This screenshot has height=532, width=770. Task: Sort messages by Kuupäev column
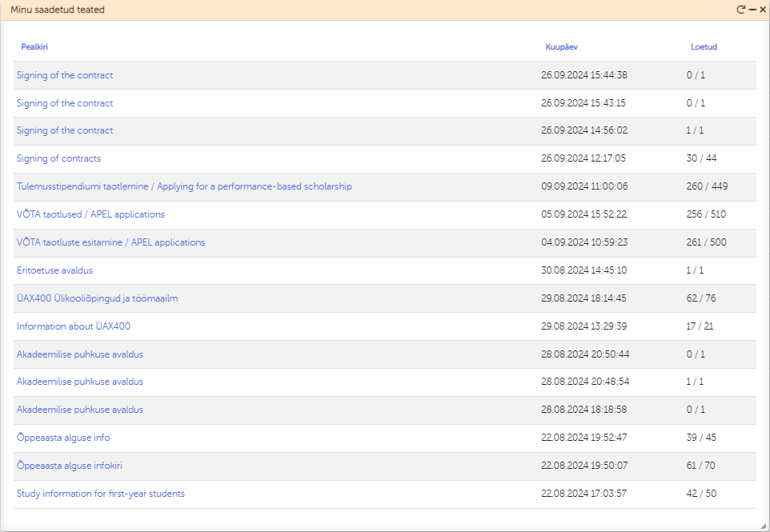tap(561, 47)
